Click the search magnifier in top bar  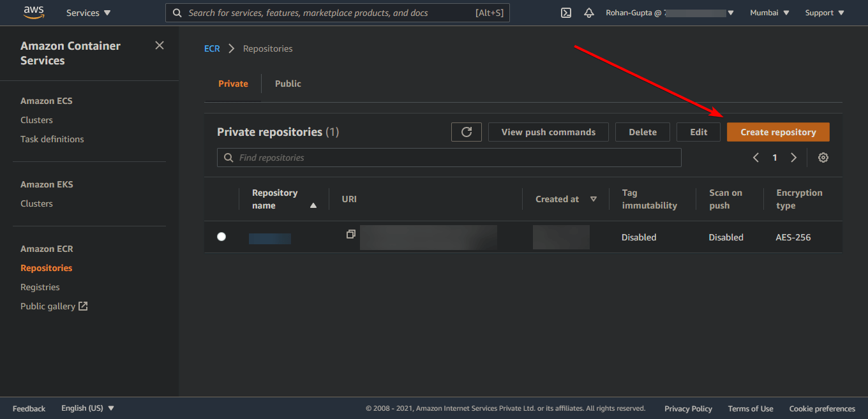pyautogui.click(x=177, y=13)
